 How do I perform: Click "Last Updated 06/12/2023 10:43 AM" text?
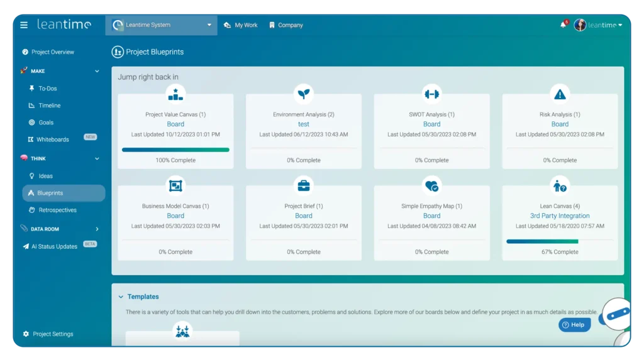[304, 134]
